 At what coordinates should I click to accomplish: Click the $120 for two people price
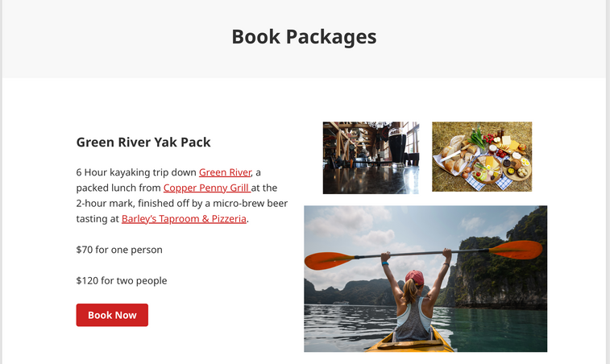(x=122, y=281)
